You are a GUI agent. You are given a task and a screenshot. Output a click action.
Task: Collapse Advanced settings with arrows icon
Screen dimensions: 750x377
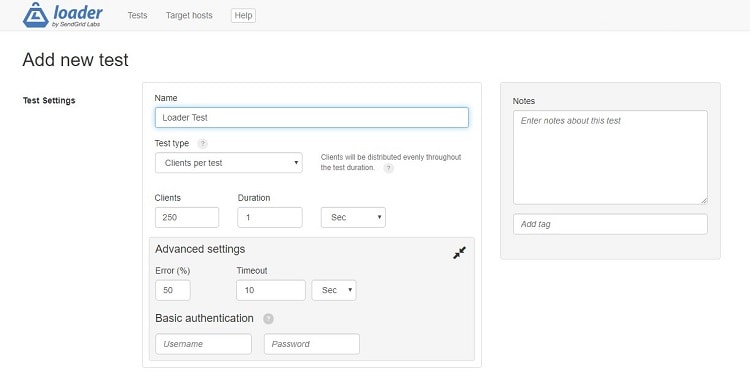tap(459, 253)
